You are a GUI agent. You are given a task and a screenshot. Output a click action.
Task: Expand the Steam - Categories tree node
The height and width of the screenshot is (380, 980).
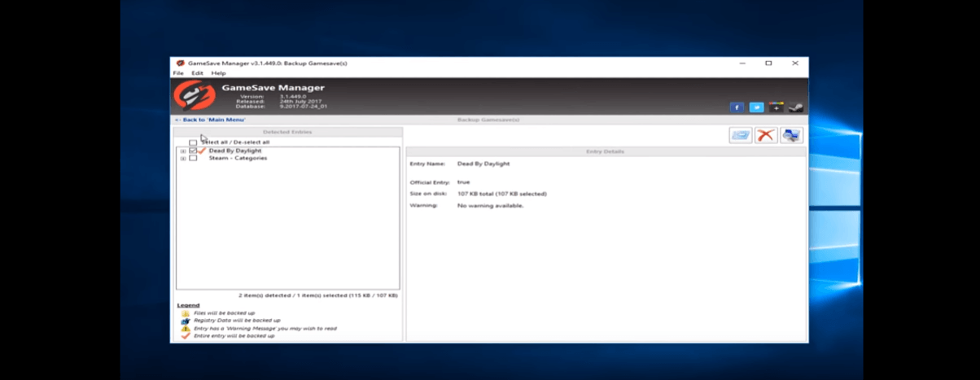(x=183, y=159)
